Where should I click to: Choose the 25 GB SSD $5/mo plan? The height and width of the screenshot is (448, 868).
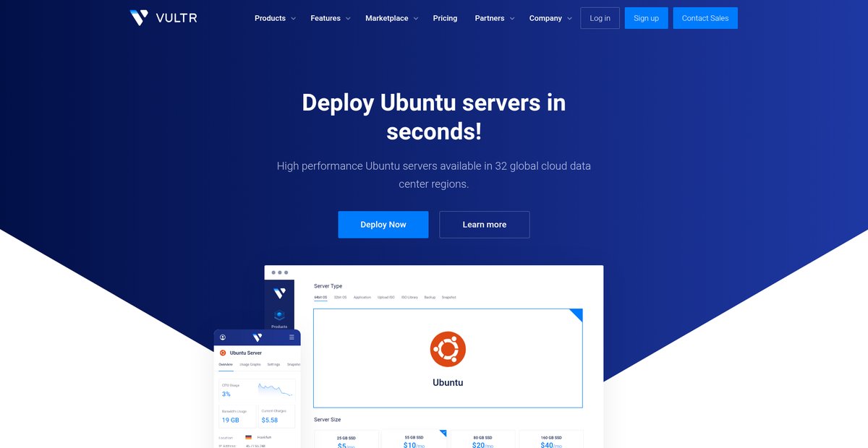coord(346,439)
